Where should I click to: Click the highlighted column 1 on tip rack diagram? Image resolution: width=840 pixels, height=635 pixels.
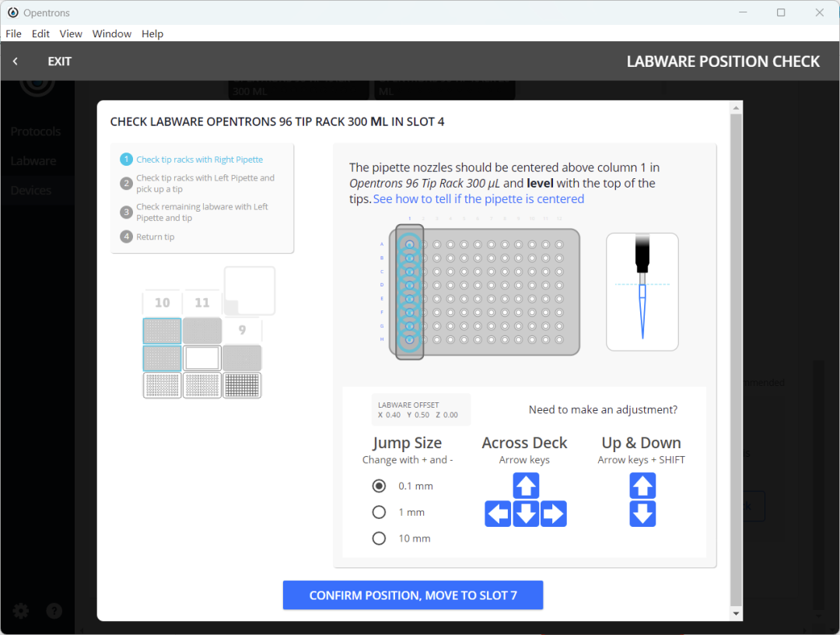(410, 292)
